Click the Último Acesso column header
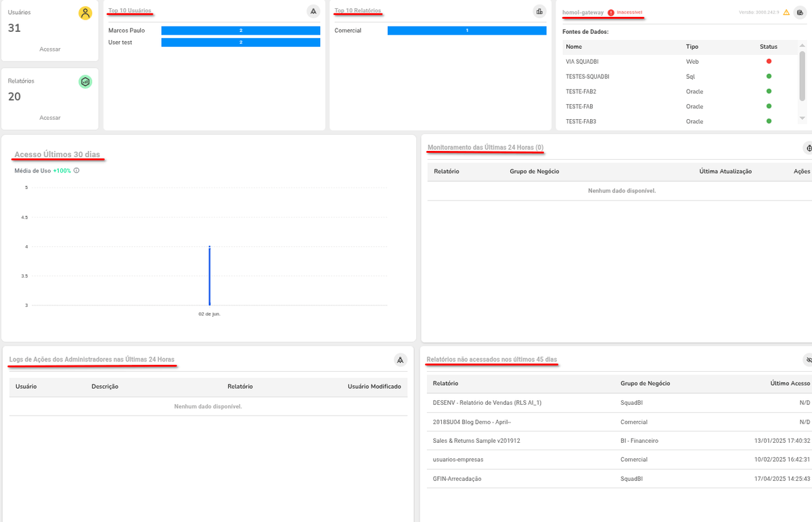This screenshot has height=522, width=812. click(x=790, y=383)
